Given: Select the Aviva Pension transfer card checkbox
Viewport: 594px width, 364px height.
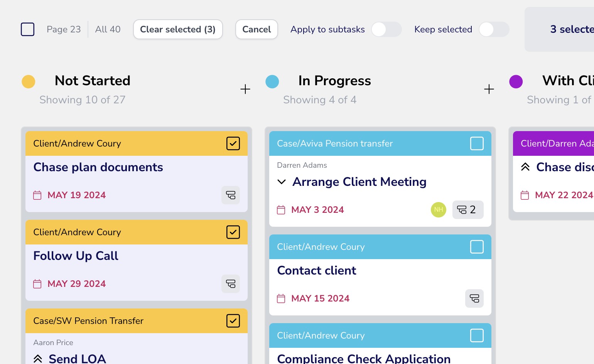Looking at the screenshot, I should (477, 143).
